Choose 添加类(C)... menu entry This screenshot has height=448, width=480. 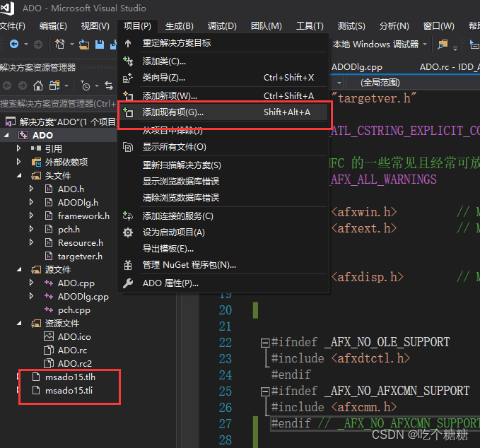(223, 61)
